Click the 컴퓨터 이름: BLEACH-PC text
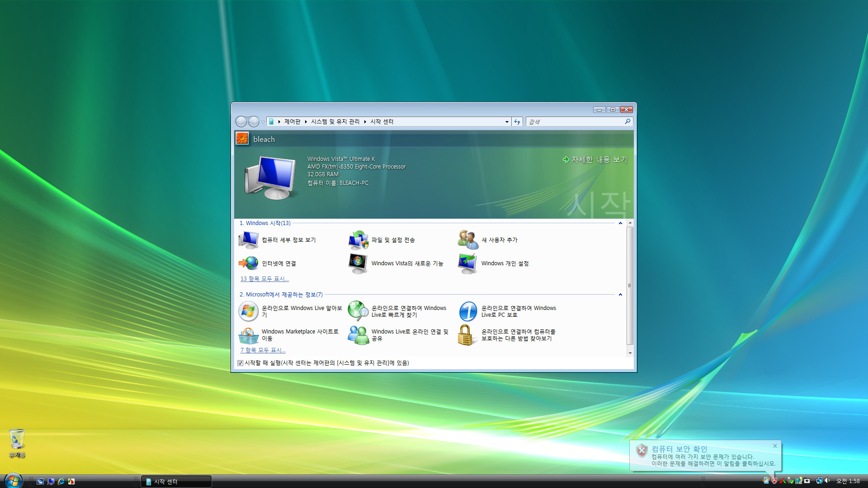The image size is (868, 488). (x=338, y=183)
